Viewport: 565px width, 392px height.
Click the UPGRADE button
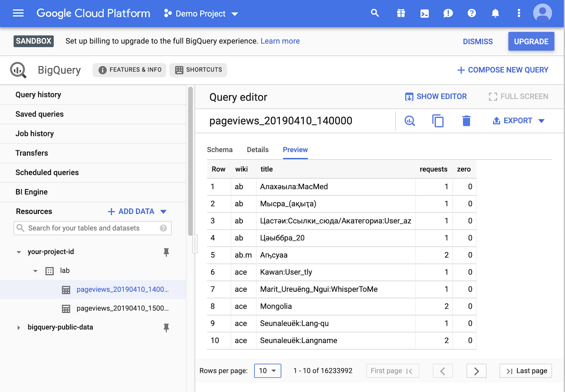[531, 42]
